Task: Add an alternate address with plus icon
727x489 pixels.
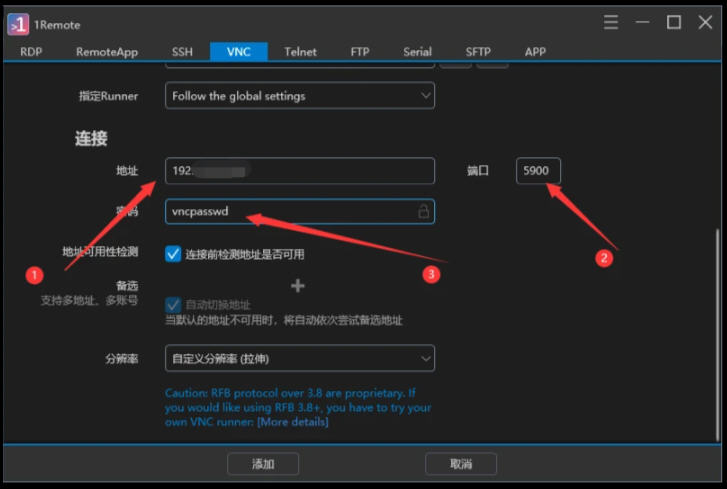Action: tap(298, 286)
